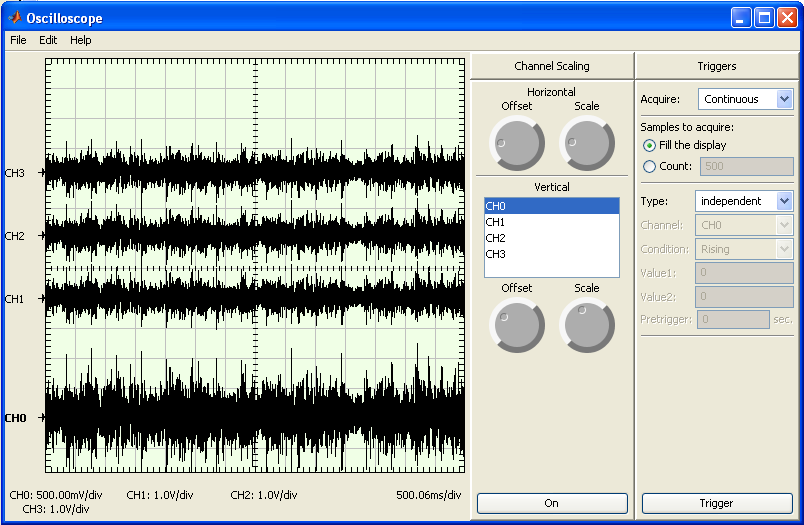Minimize the Oscilloscope window

pos(740,18)
